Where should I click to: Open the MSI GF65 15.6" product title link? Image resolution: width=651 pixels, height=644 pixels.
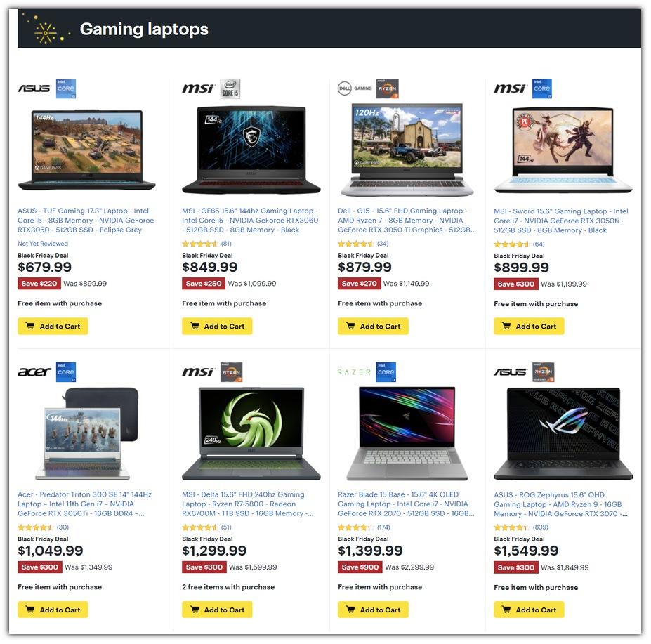point(250,221)
